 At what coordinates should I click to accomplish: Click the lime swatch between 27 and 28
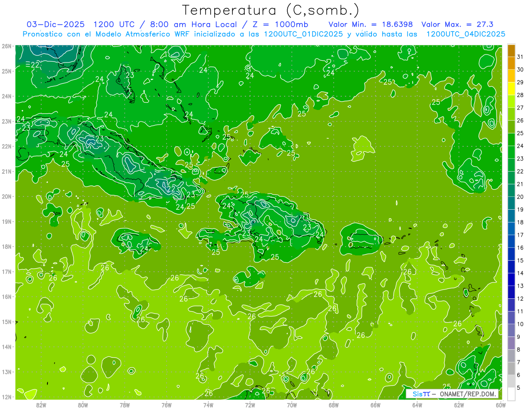click(x=511, y=102)
